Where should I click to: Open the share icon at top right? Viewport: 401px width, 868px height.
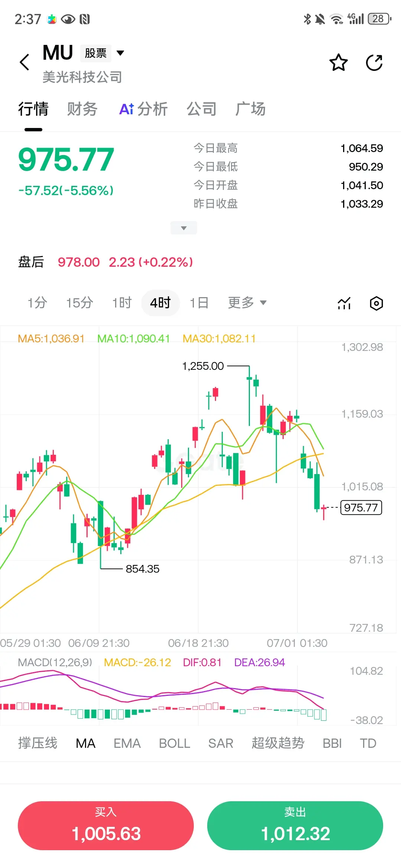[374, 62]
